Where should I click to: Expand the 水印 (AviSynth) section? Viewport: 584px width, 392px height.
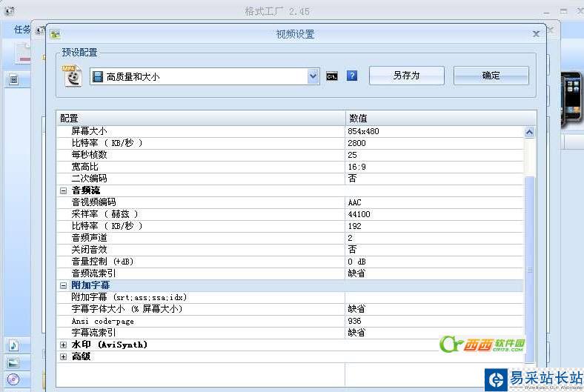click(x=63, y=345)
